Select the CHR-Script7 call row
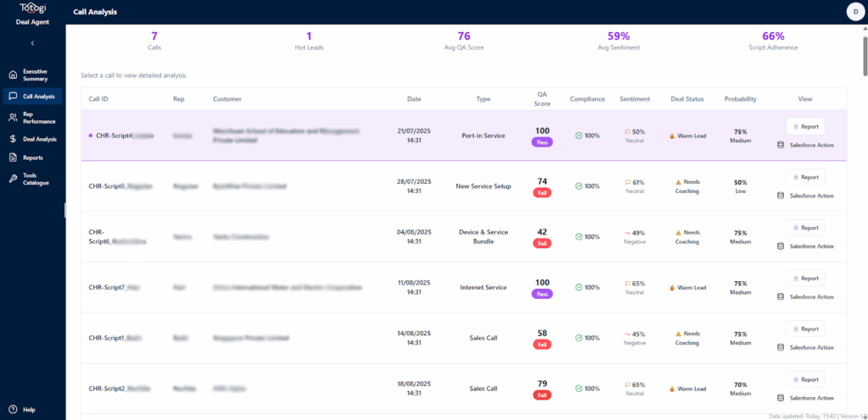868x420 pixels. coord(254,288)
